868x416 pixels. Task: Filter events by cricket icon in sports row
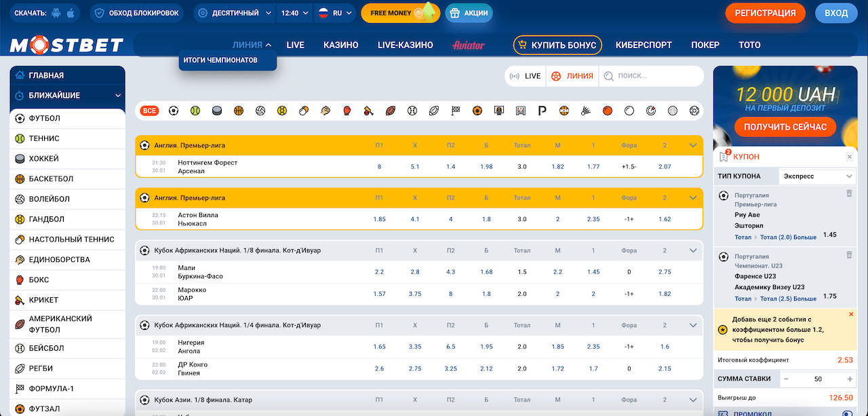point(369,111)
